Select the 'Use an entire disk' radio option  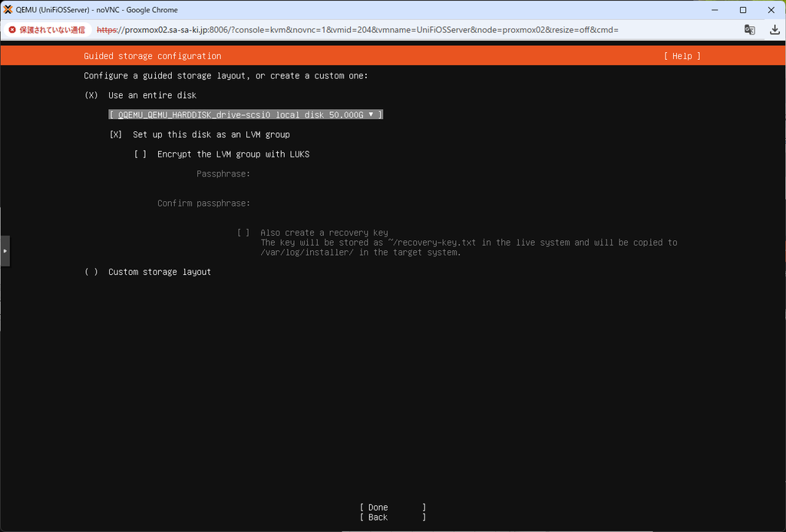coord(91,95)
